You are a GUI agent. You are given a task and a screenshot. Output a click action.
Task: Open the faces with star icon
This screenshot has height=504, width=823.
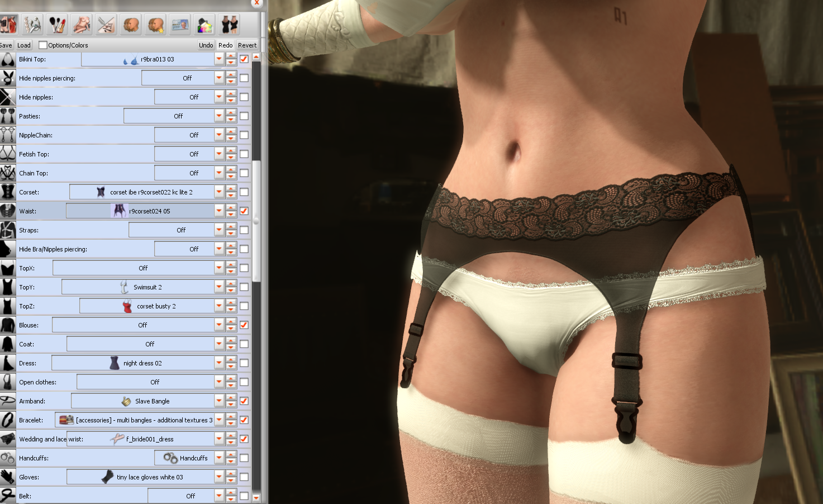coord(156,25)
